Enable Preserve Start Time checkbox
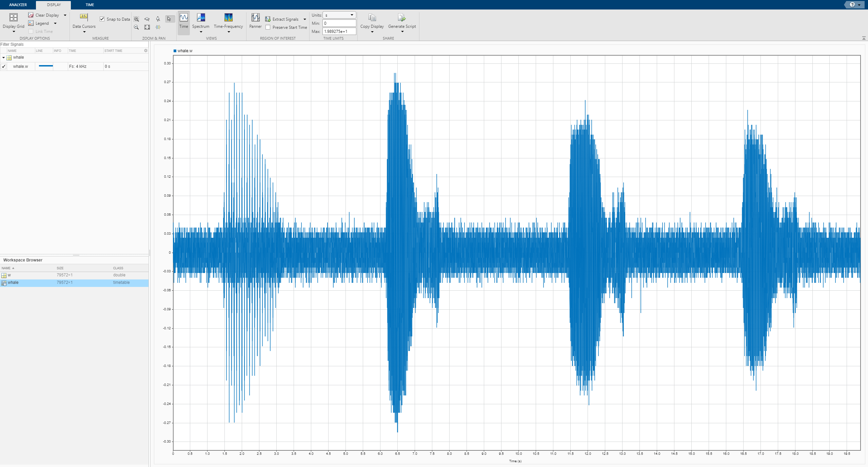The height and width of the screenshot is (467, 868). 268,27
